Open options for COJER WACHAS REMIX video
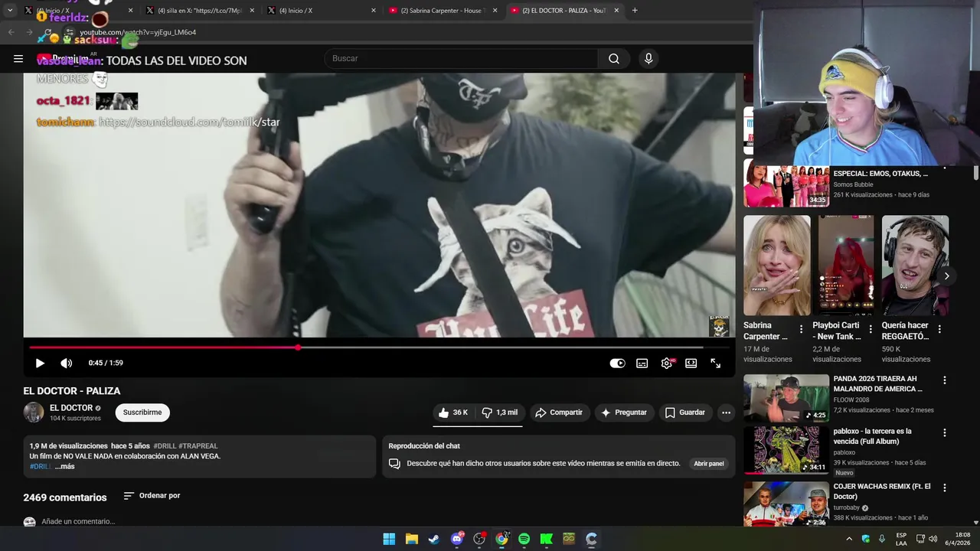 coord(944,487)
